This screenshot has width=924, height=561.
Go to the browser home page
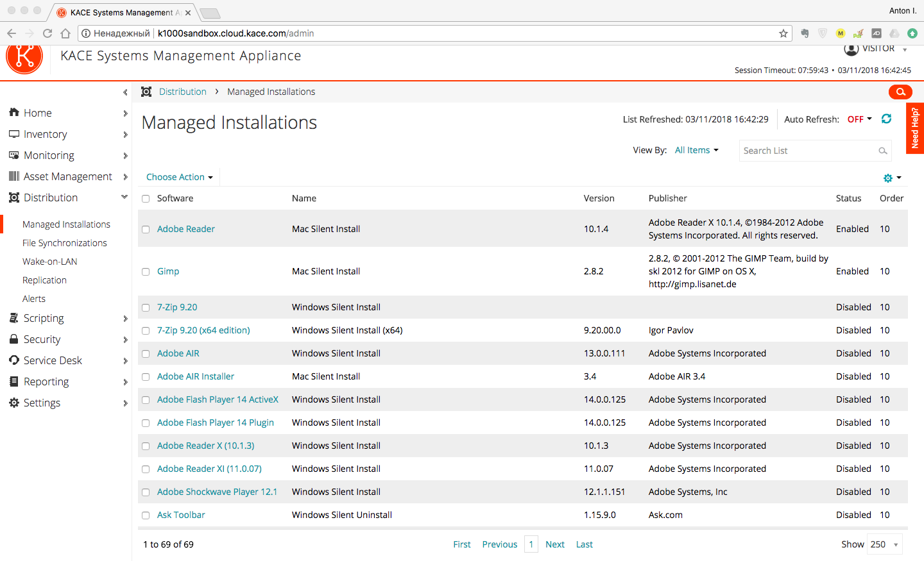(65, 33)
